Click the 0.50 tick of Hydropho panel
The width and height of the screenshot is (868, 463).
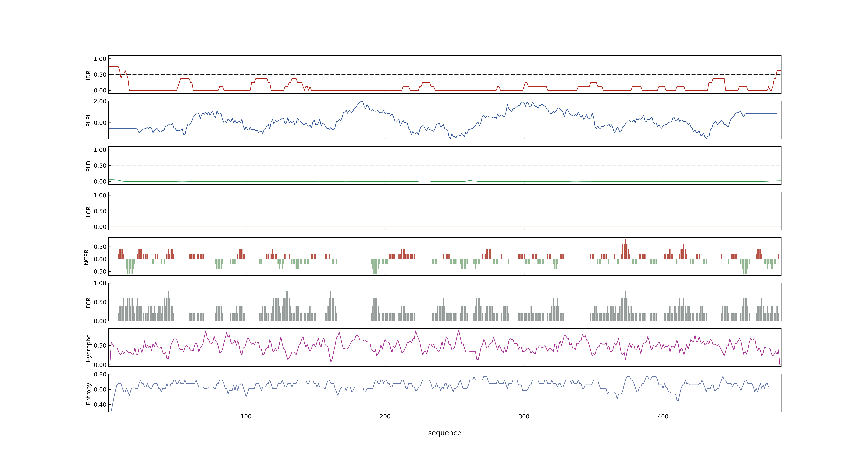(x=100, y=346)
